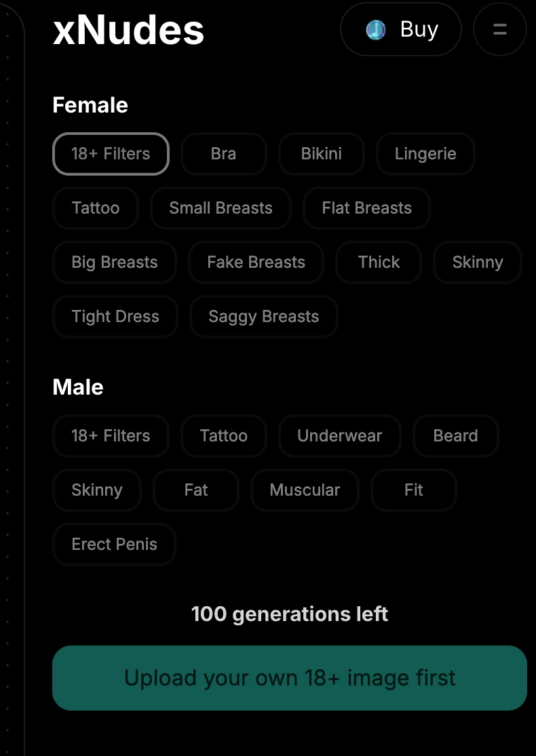This screenshot has height=756, width=536.
Task: Click the coin icon inside the Buy button
Action: point(375,29)
